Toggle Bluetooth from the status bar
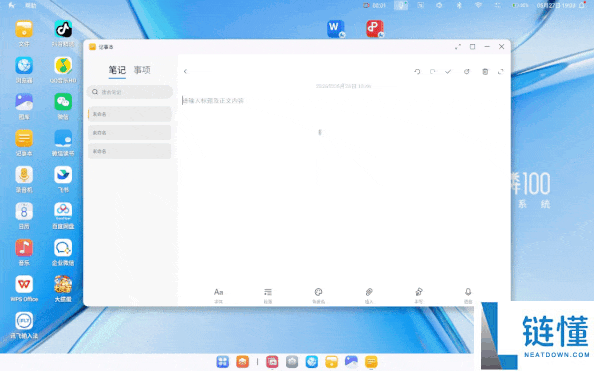This screenshot has height=371, width=594. [x=459, y=5]
